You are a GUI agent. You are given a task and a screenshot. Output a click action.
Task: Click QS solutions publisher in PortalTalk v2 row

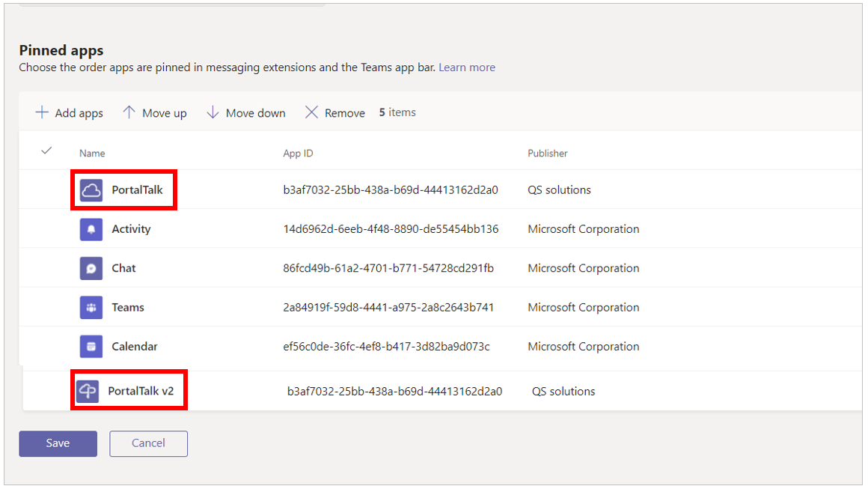click(x=563, y=392)
